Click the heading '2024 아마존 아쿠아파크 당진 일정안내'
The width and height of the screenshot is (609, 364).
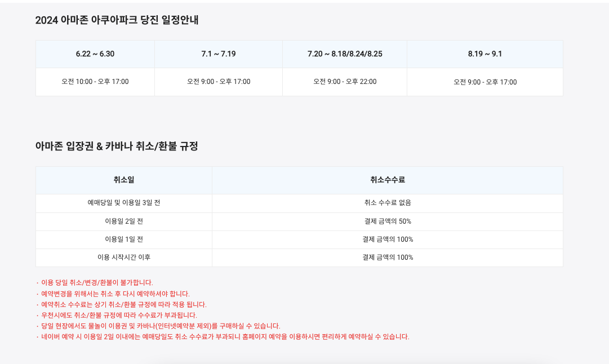[117, 20]
